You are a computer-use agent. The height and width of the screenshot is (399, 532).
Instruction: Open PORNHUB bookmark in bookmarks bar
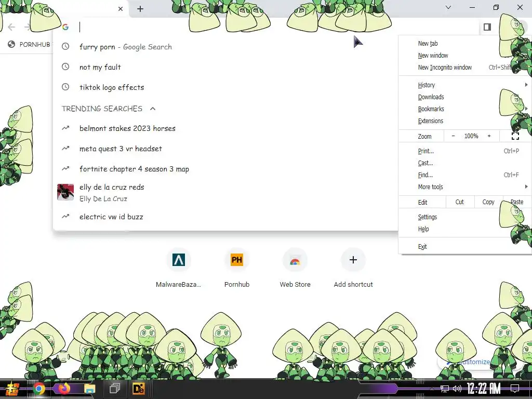(x=30, y=44)
